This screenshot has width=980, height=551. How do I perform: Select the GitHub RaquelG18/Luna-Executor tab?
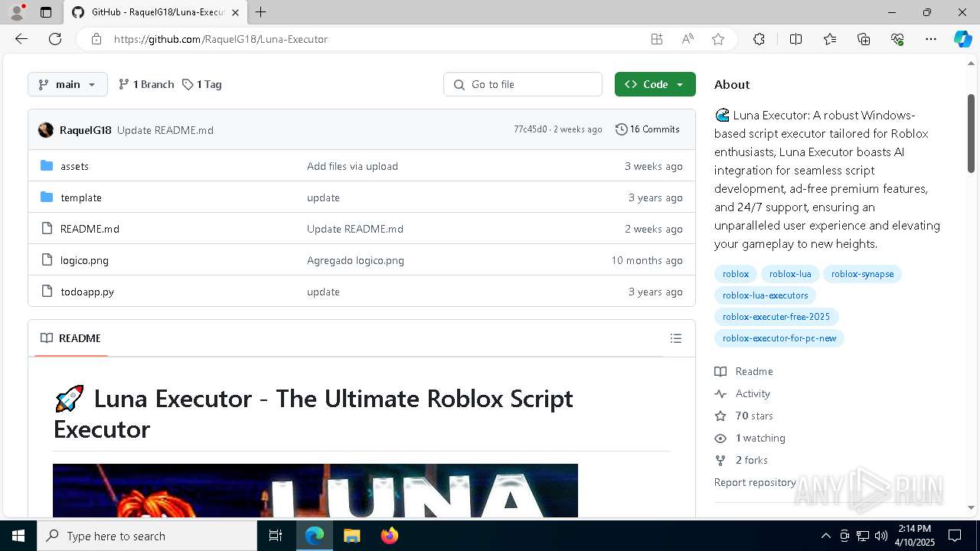tap(155, 12)
